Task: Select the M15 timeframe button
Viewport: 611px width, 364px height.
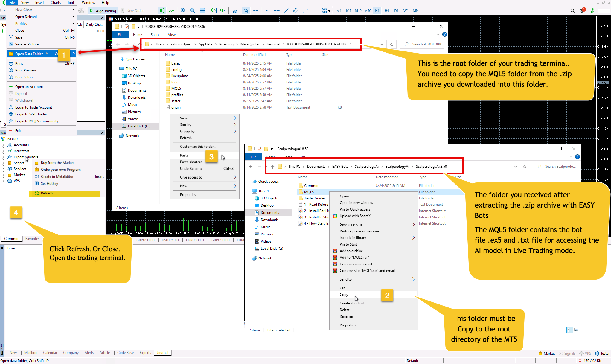Action: pos(358,11)
